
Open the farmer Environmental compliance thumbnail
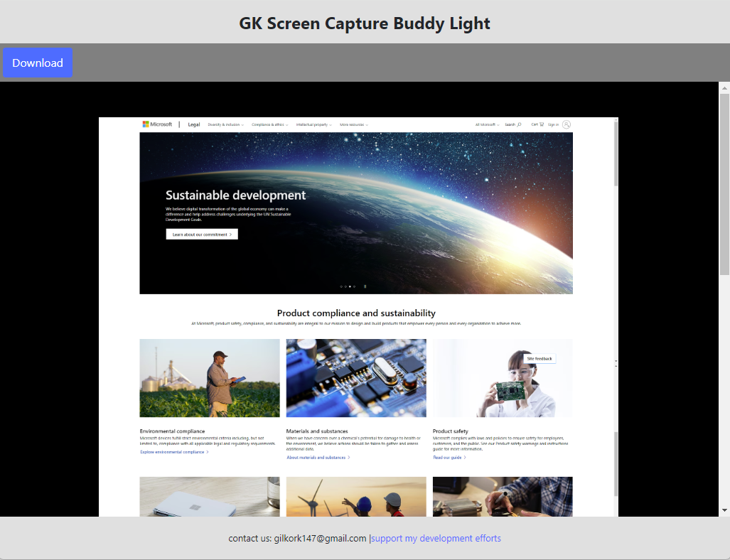pyautogui.click(x=210, y=378)
